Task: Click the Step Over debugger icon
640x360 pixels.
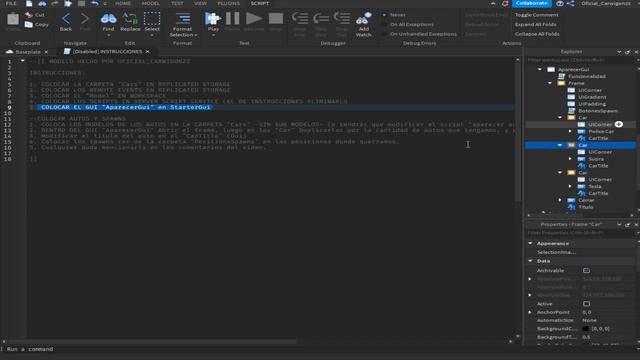Action: coord(321,18)
